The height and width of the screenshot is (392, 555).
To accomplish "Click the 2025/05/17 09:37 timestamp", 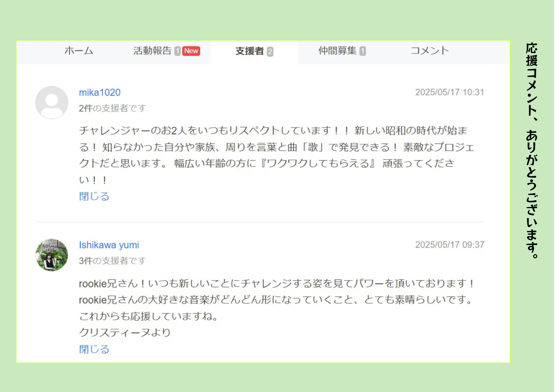I will (x=450, y=245).
